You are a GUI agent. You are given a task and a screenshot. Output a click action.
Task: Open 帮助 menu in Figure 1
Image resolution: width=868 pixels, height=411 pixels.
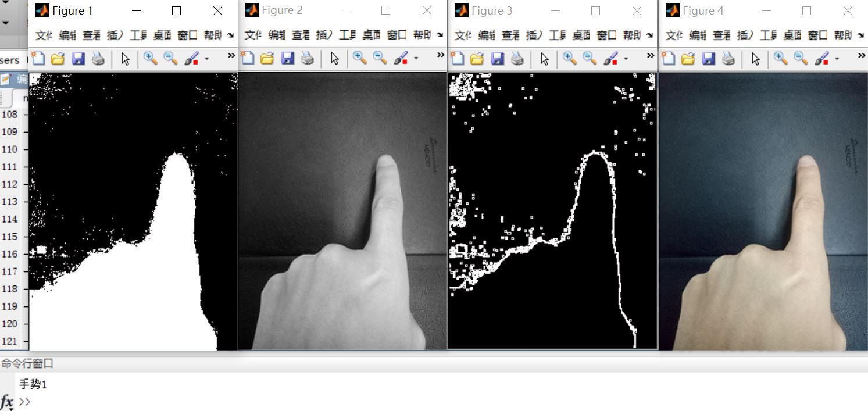213,35
